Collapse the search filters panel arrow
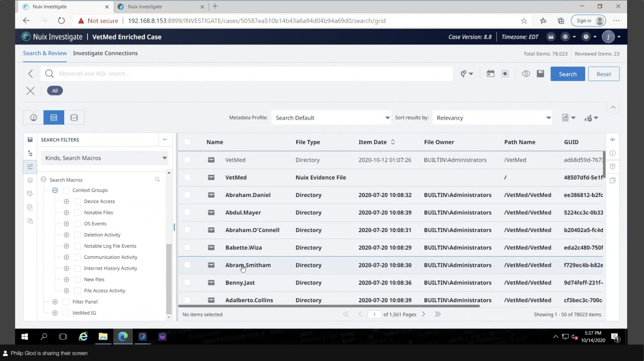The width and height of the screenshot is (644, 361). [165, 139]
